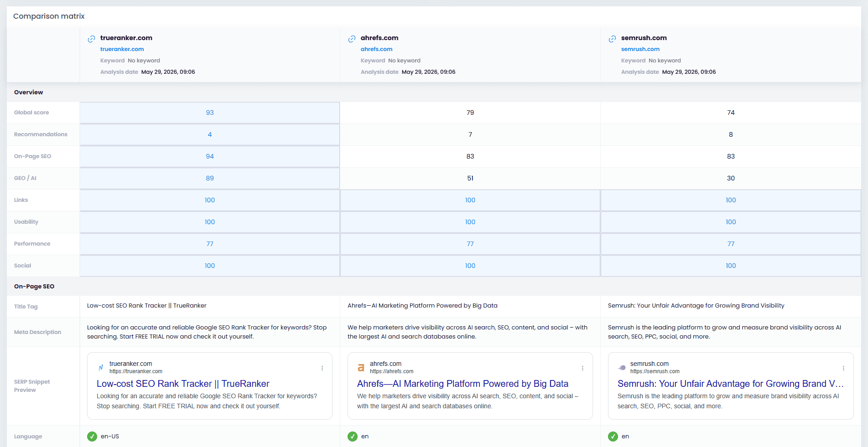Click the link icon beside semrush.com header
This screenshot has width=868, height=447.
point(612,39)
